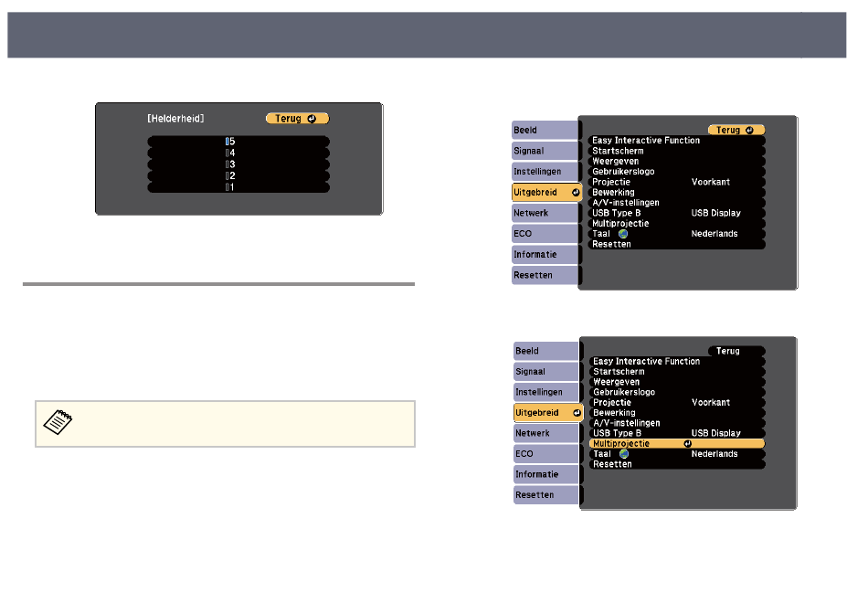Screen dimensions: 868x603
Task: Choose Resetten list entry in upper menu
Action: coord(676,244)
